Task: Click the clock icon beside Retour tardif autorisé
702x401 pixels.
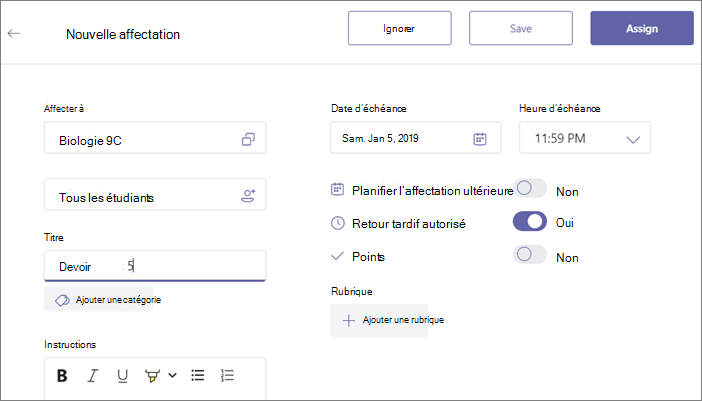Action: (x=338, y=223)
